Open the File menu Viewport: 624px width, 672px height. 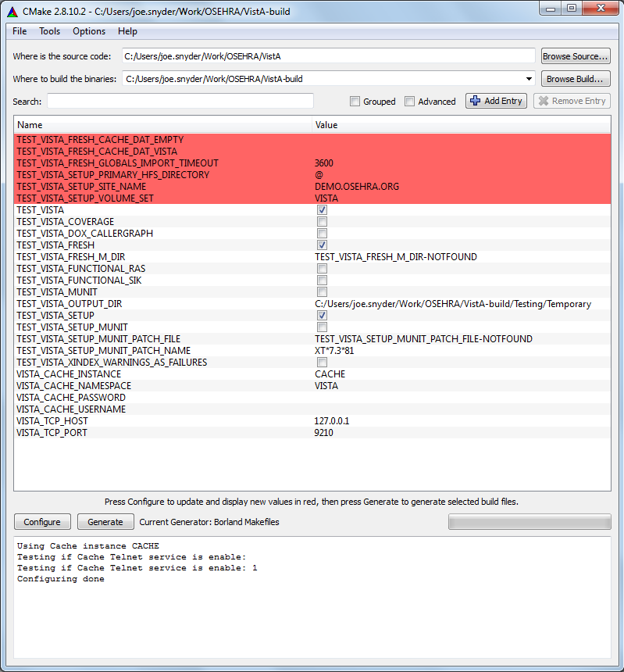[20, 31]
